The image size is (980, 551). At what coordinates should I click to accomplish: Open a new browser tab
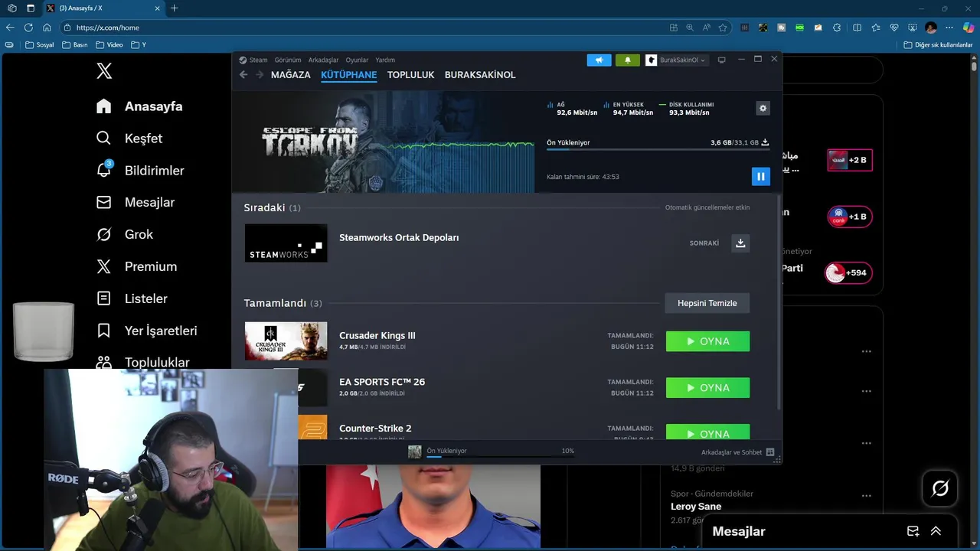[x=174, y=8]
